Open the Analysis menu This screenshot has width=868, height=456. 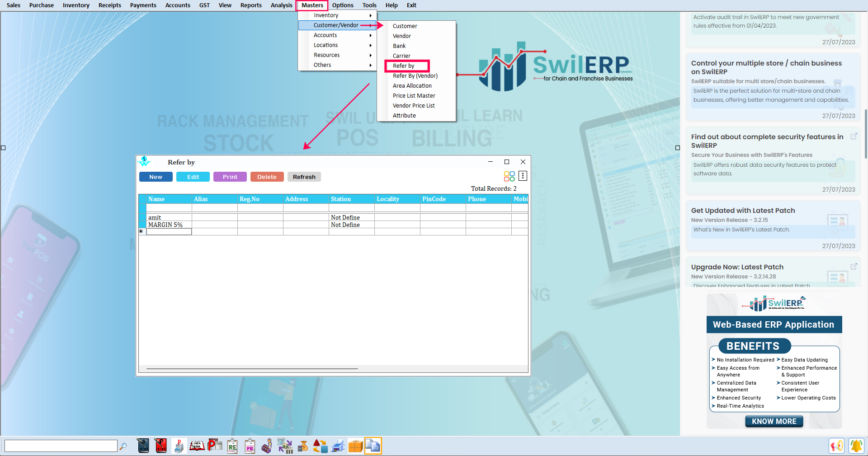click(282, 5)
